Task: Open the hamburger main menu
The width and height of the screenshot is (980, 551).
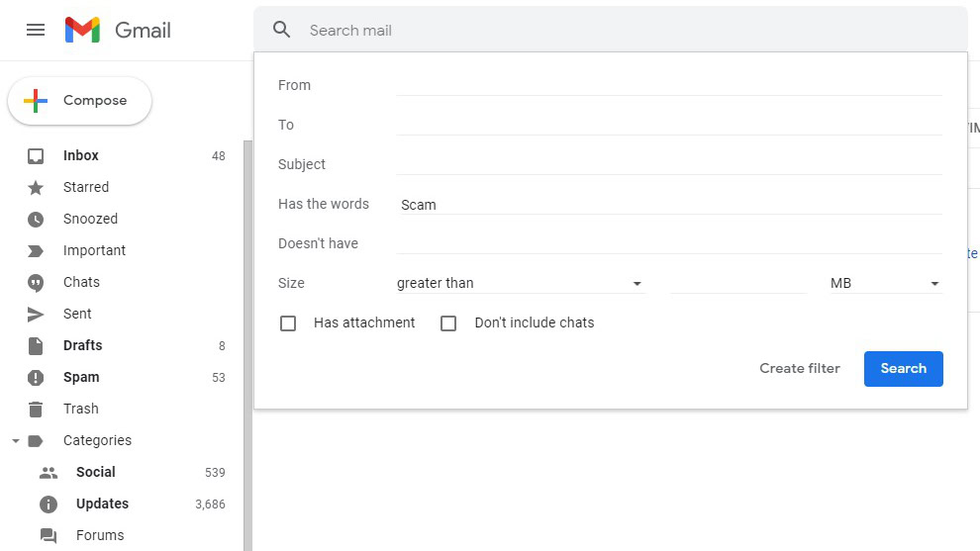Action: tap(36, 30)
